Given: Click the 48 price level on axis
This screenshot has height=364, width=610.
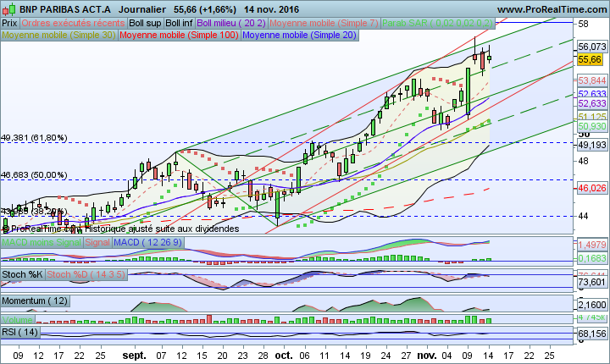Looking at the screenshot, I should pos(583,161).
